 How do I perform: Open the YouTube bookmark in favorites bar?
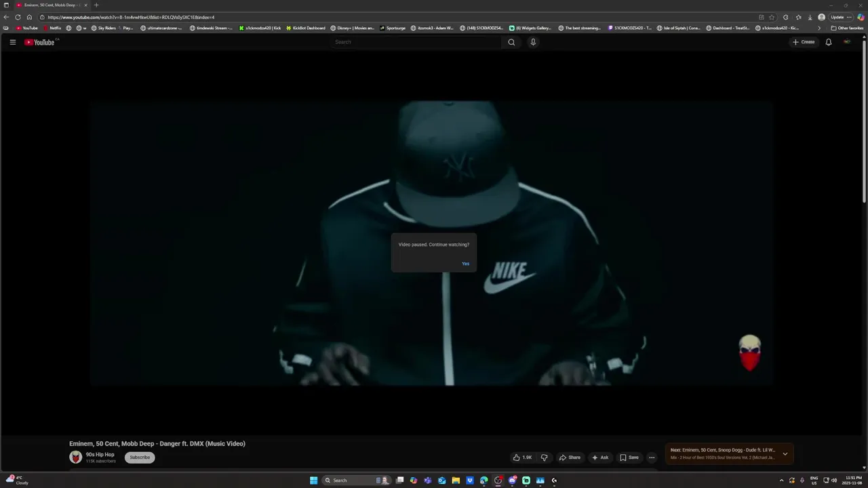point(26,28)
